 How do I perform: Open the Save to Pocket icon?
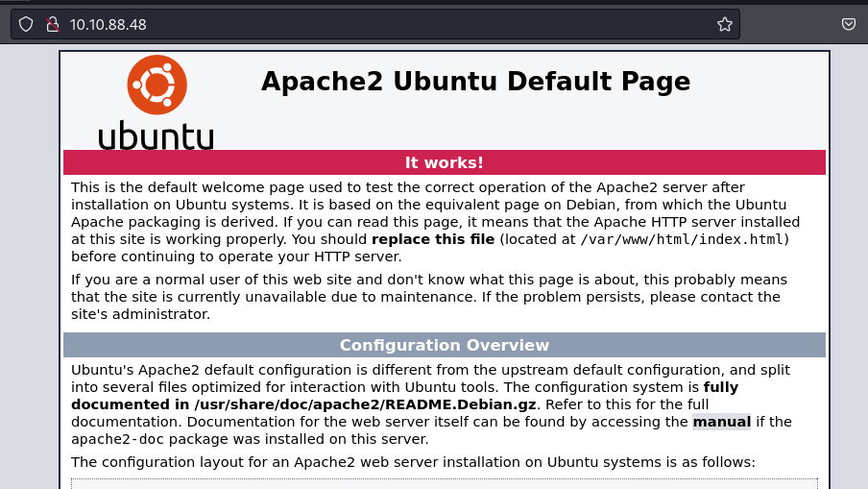coord(849,24)
